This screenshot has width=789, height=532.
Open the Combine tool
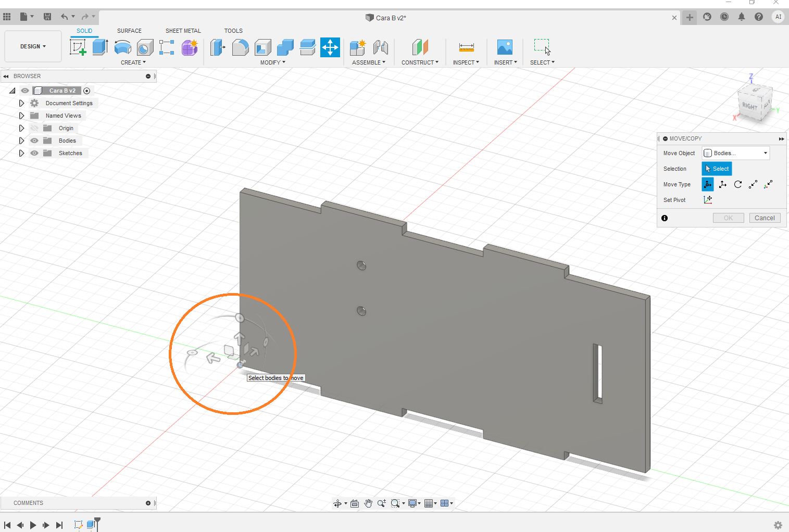pos(285,47)
